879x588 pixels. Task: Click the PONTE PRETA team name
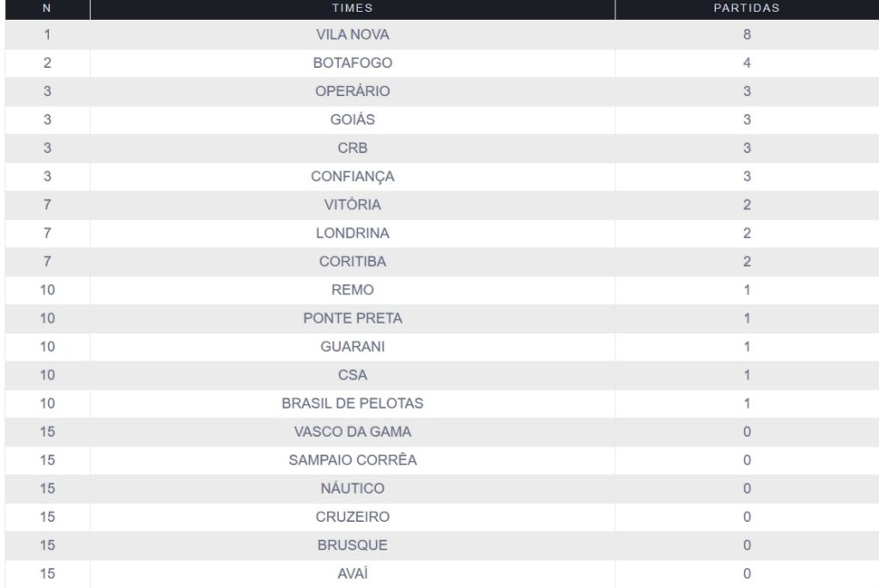352,318
